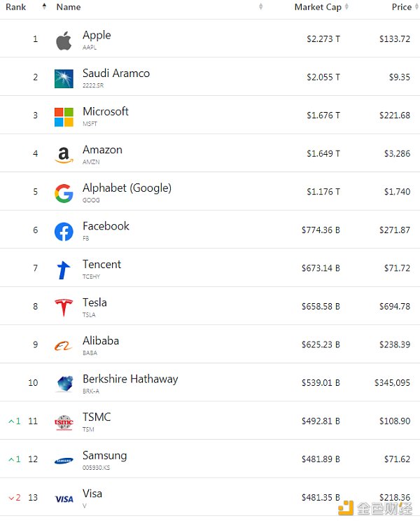Click the Apple logo icon
Viewport: 420px width, 523px height.
[x=64, y=41]
